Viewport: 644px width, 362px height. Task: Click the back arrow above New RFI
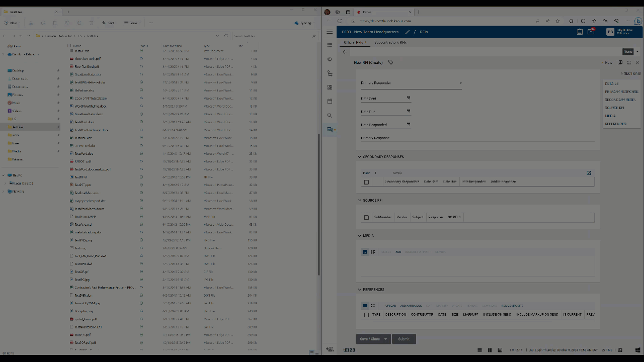click(345, 52)
